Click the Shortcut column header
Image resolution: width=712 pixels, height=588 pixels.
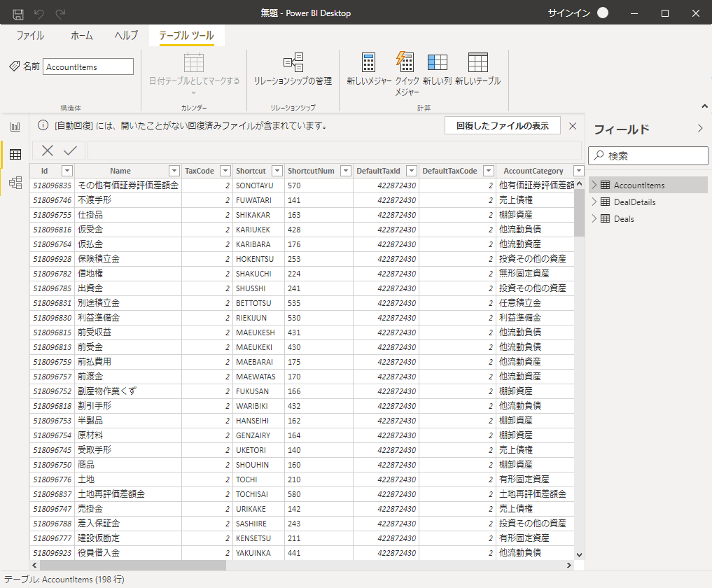pyautogui.click(x=251, y=171)
